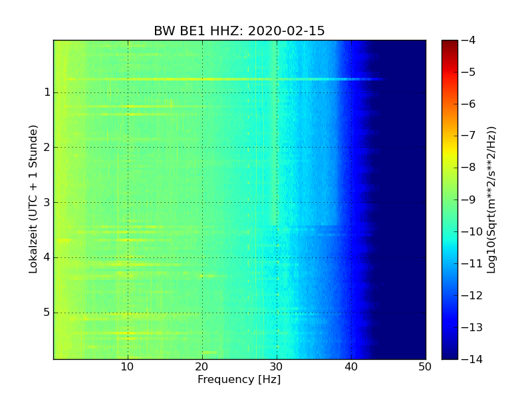Screen dimensions: 532x399
Task: Click the y-axis tick label 1
Action: tap(47, 92)
